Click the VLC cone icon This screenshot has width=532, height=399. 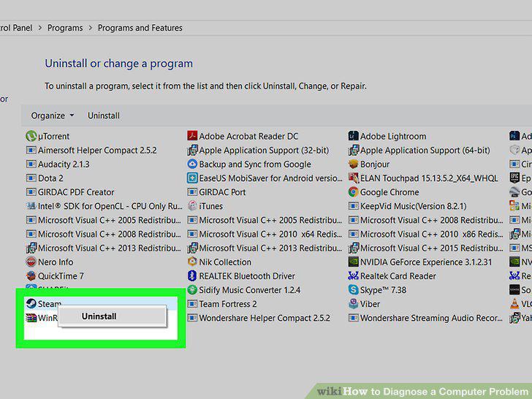tap(514, 304)
